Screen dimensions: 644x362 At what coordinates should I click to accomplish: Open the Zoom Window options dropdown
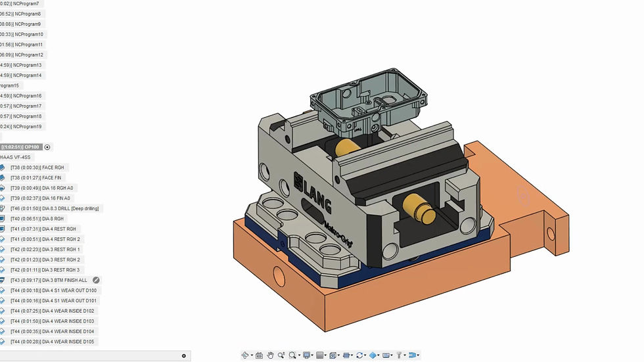(299, 355)
